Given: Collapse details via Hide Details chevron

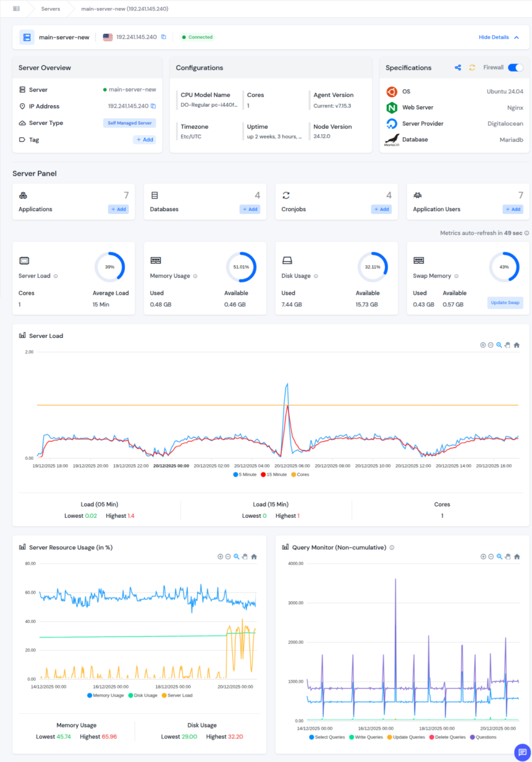Looking at the screenshot, I should (516, 37).
